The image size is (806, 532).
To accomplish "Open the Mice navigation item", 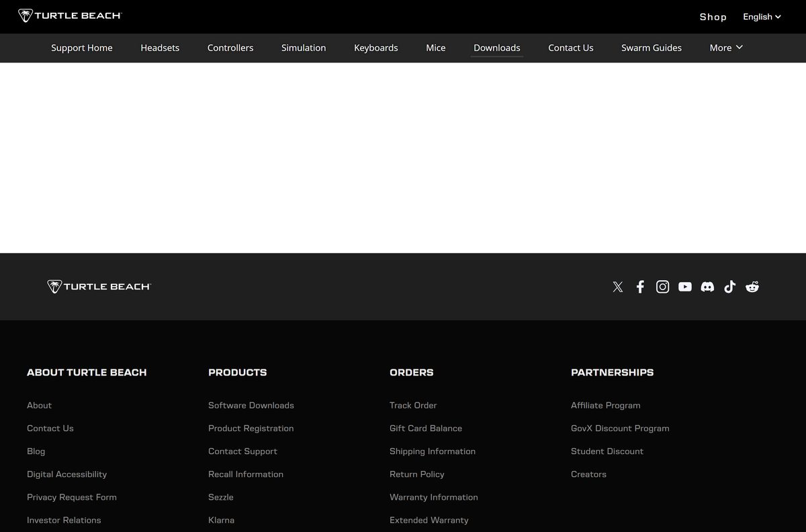I will (x=436, y=48).
